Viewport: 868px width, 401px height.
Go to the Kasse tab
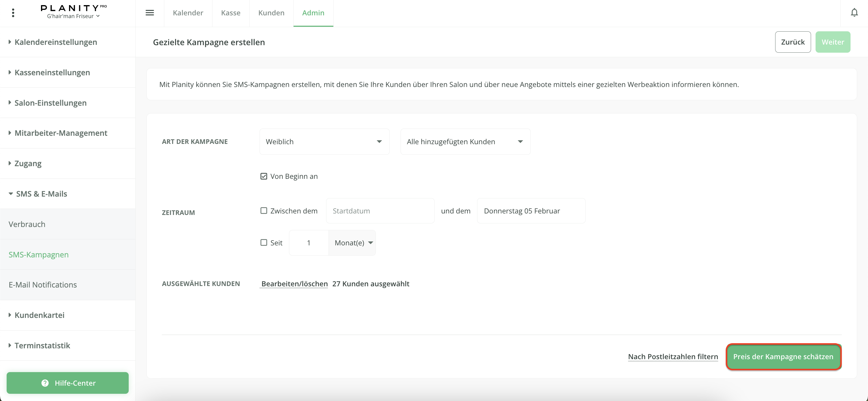click(x=231, y=13)
